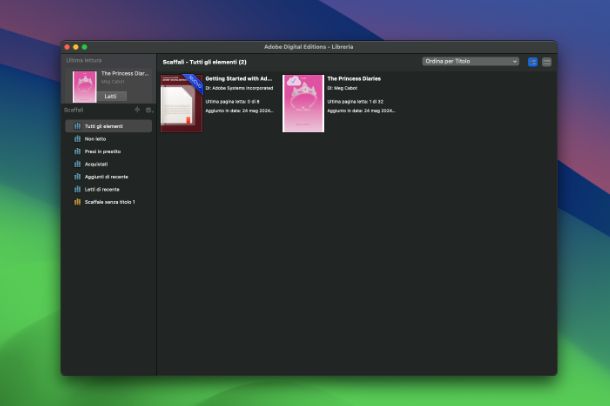Open the 'Presi in prestito' shelf
Viewport: 610px width, 406px height.
pos(109,151)
